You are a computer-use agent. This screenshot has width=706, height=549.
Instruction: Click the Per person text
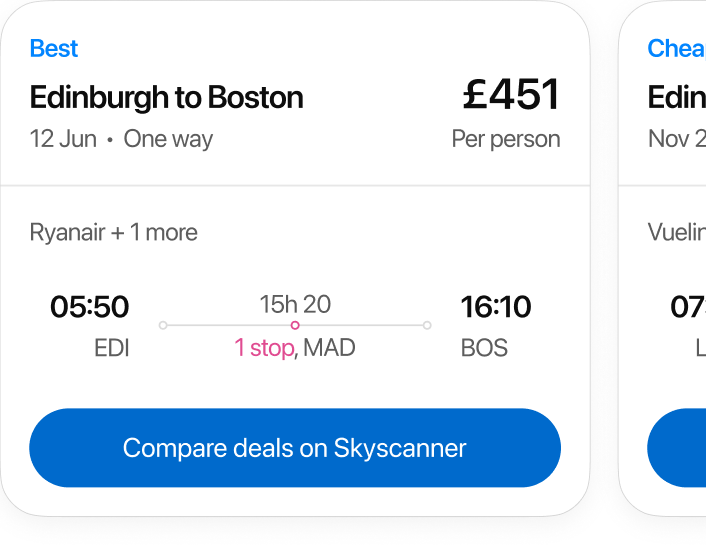506,139
